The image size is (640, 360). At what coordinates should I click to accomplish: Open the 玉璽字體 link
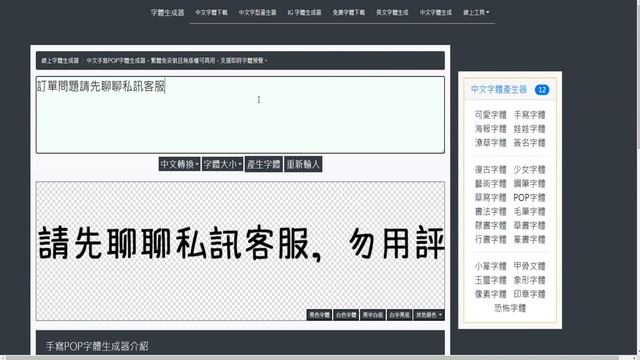click(490, 280)
